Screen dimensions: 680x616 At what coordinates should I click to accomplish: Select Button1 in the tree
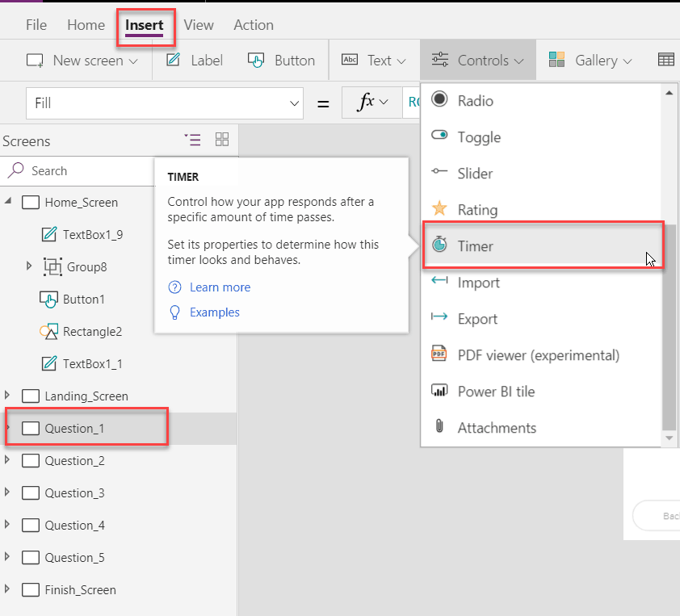(x=84, y=299)
